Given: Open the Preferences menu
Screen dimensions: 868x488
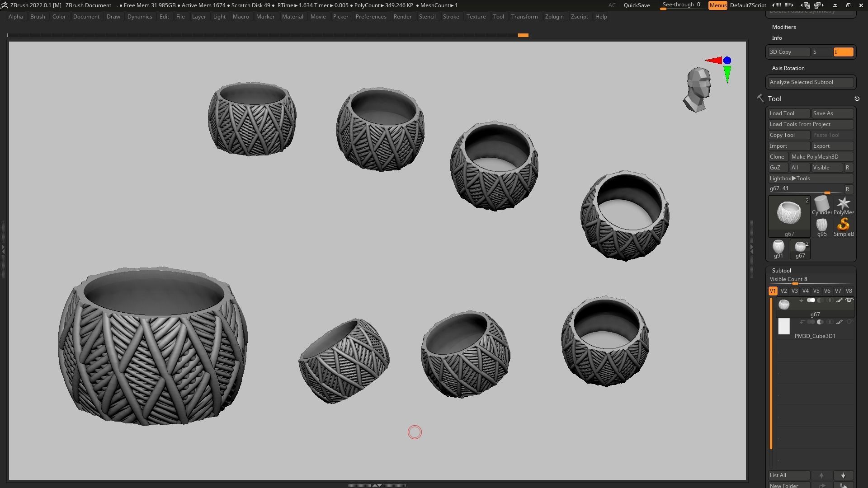Looking at the screenshot, I should pyautogui.click(x=371, y=17).
